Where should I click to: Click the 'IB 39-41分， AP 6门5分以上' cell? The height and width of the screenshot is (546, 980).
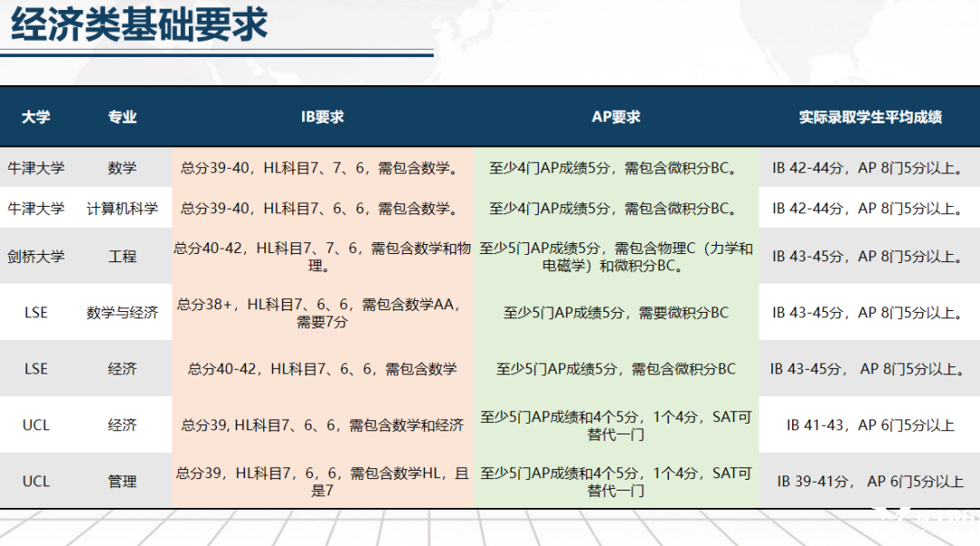870,481
